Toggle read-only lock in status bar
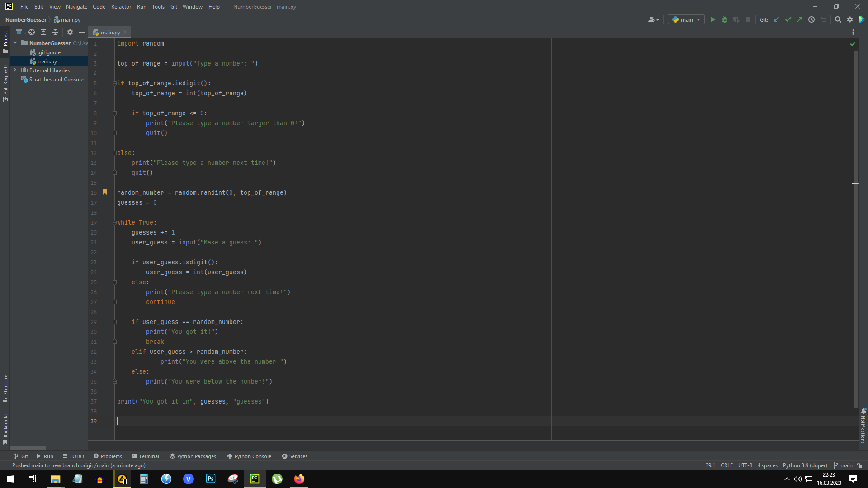The width and height of the screenshot is (868, 488). [x=860, y=465]
